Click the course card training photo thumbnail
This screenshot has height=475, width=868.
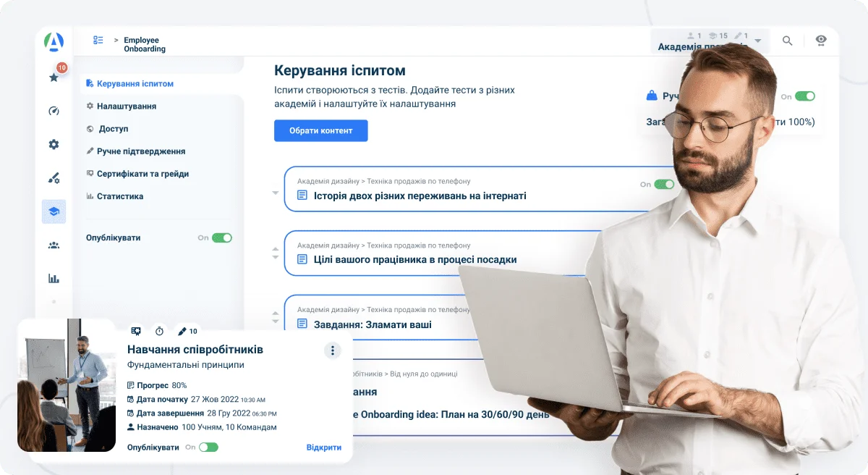coord(67,385)
